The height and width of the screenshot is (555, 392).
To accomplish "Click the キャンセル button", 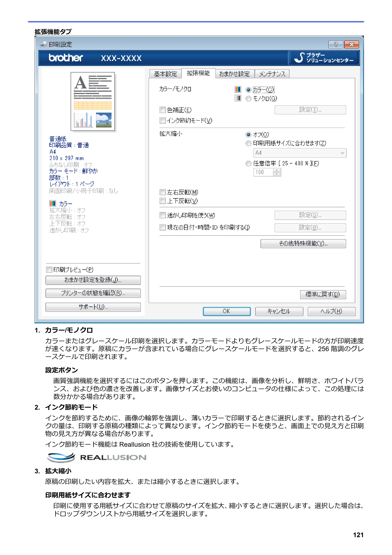I will 279,311.
